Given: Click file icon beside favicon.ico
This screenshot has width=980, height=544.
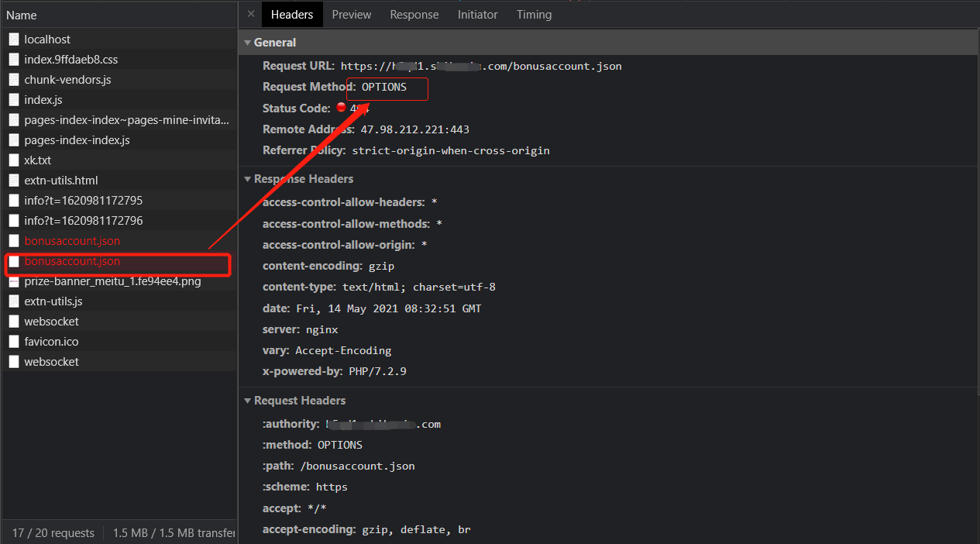Looking at the screenshot, I should 14,342.
